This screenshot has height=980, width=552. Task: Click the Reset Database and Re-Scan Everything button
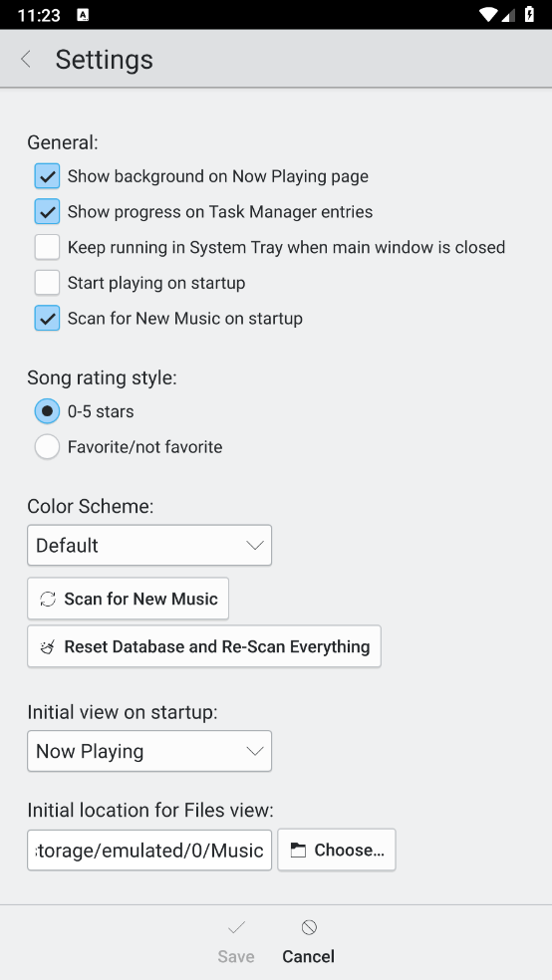(204, 646)
